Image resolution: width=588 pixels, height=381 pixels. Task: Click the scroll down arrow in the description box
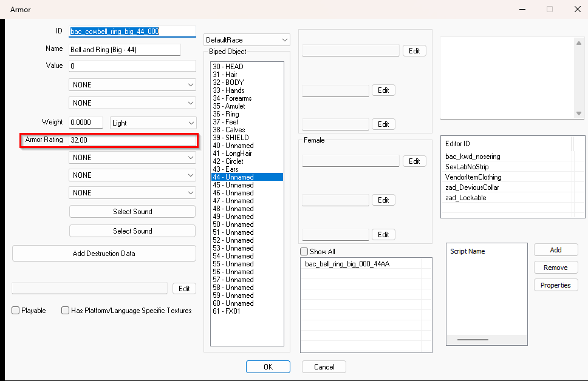(x=579, y=113)
